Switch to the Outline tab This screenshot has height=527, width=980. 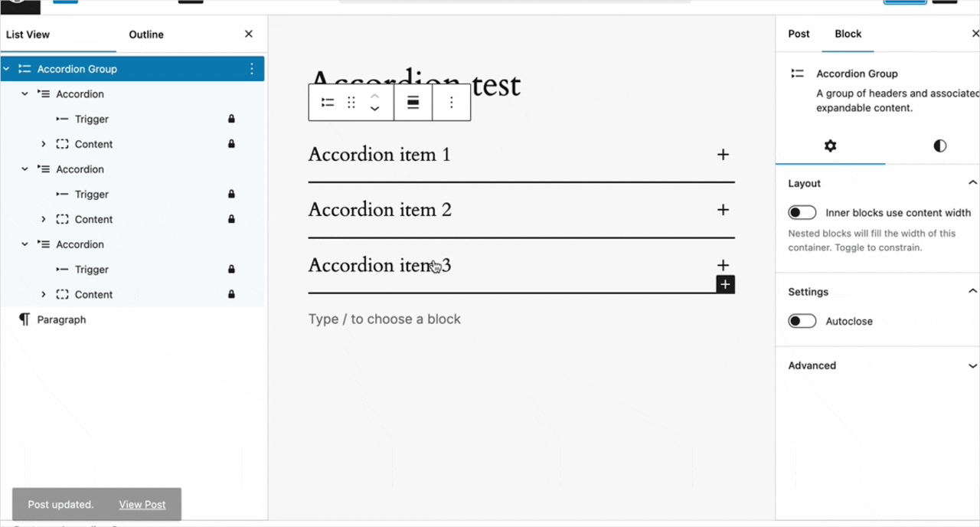tap(146, 34)
